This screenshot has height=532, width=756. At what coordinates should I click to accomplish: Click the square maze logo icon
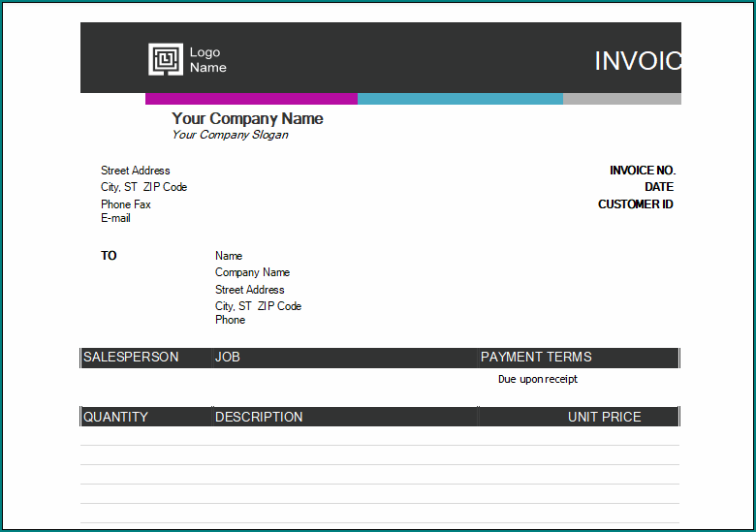click(x=166, y=59)
